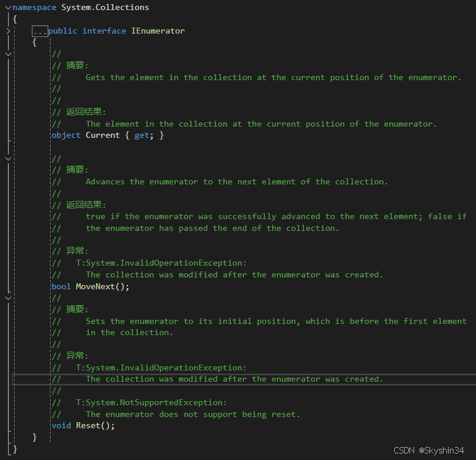Screen dimensions: 476x460
Task: Click comment 'Advances the enumerator to the next element'
Action: click(237, 182)
